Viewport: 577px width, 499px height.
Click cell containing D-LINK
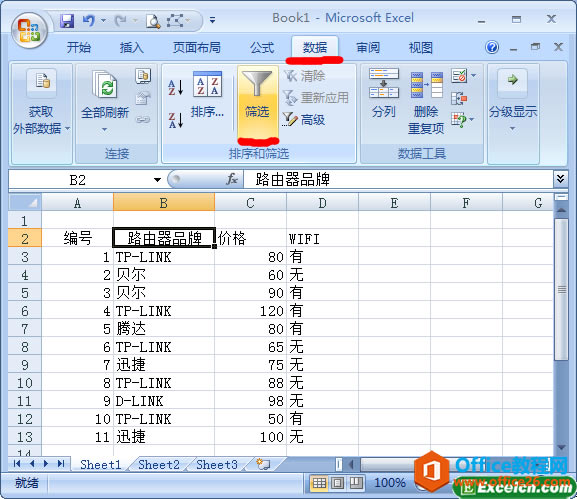tap(164, 401)
